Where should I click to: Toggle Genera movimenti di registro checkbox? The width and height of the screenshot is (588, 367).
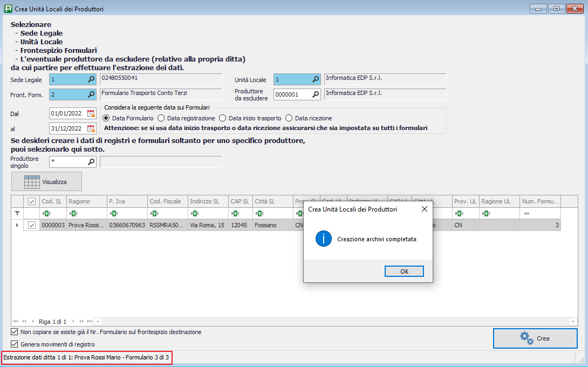(14, 344)
